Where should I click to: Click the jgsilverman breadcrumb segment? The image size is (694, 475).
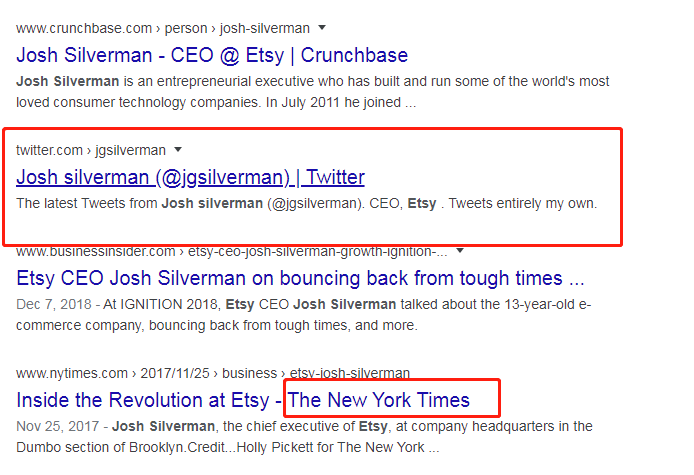131,151
